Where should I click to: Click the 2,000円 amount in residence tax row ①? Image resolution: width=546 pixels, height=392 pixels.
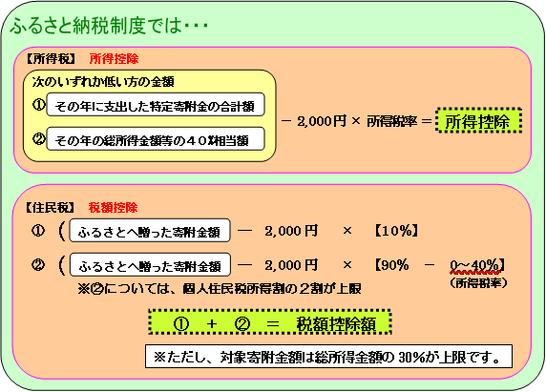[291, 231]
